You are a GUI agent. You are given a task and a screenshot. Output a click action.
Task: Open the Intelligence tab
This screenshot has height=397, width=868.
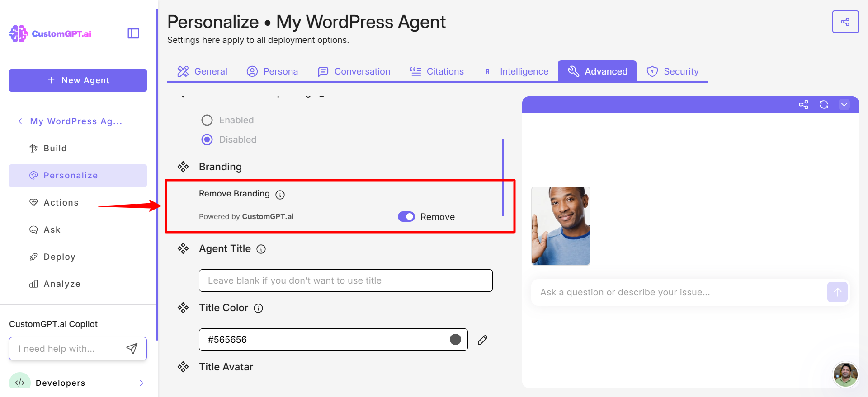pos(516,71)
